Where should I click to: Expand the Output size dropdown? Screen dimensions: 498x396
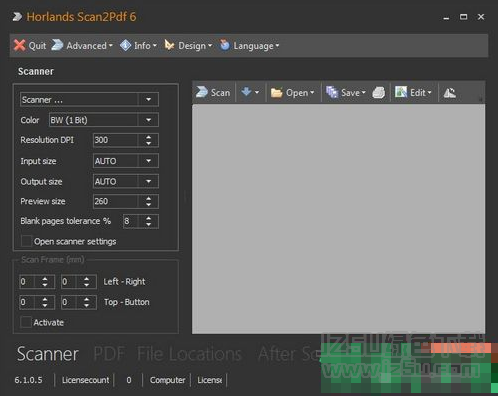[x=148, y=181]
